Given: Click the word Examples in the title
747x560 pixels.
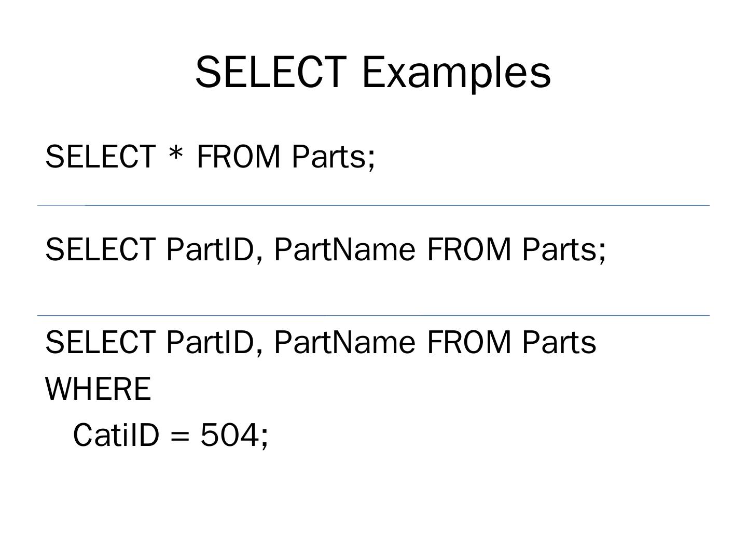Looking at the screenshot, I should pyautogui.click(x=455, y=72).
